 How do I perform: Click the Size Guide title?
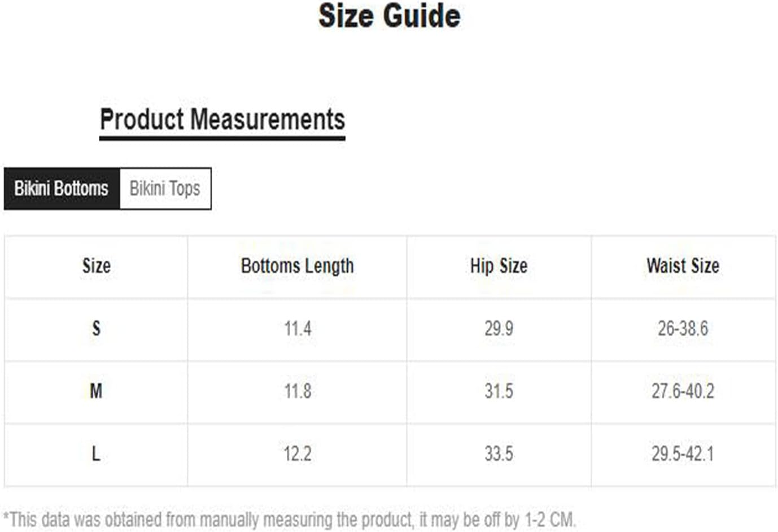tap(390, 15)
